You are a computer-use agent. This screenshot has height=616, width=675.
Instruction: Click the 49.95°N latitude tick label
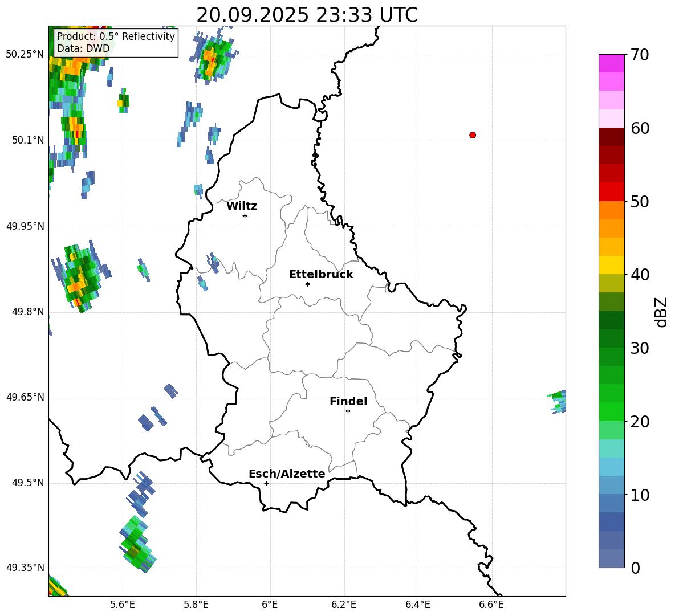click(26, 226)
